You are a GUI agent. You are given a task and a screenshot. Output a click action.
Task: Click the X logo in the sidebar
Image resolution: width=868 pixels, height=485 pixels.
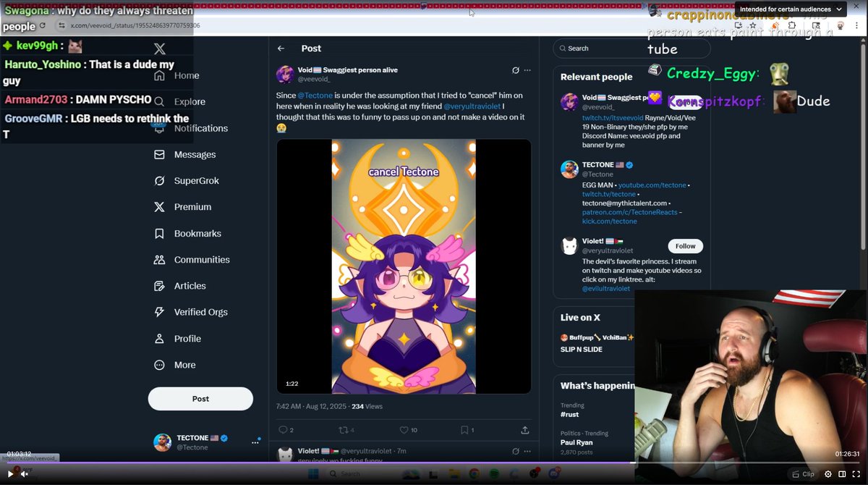(x=160, y=48)
